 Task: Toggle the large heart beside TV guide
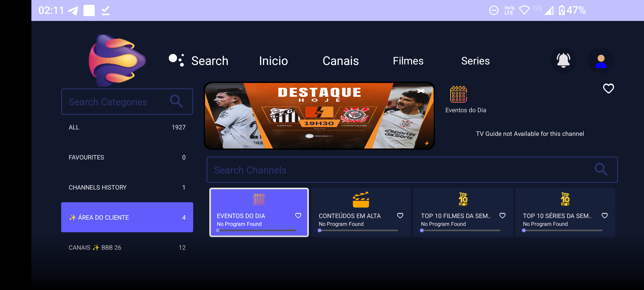coord(608,88)
